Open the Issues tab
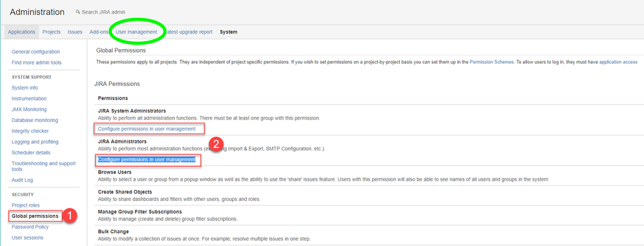Screen dimensions: 644x246 [75, 32]
